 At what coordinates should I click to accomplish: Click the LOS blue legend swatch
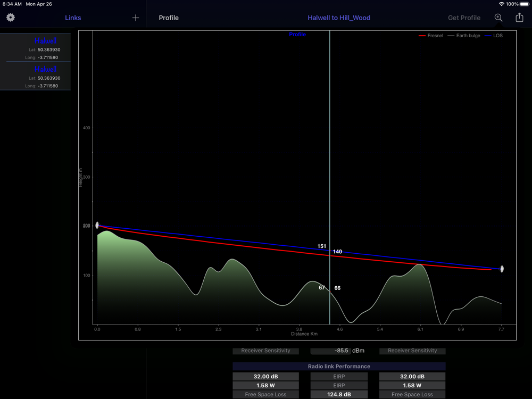(487, 36)
